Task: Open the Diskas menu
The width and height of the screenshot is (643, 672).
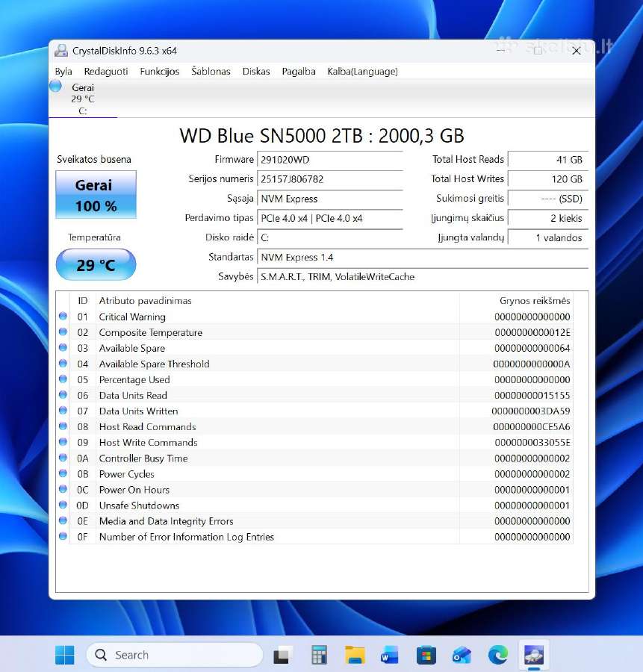Action: click(x=256, y=72)
